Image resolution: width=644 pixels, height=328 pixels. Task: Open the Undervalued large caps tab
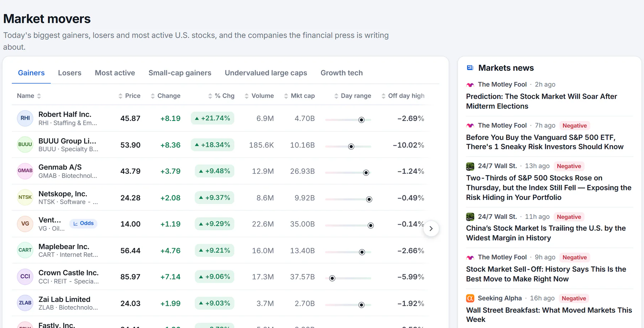(x=266, y=73)
